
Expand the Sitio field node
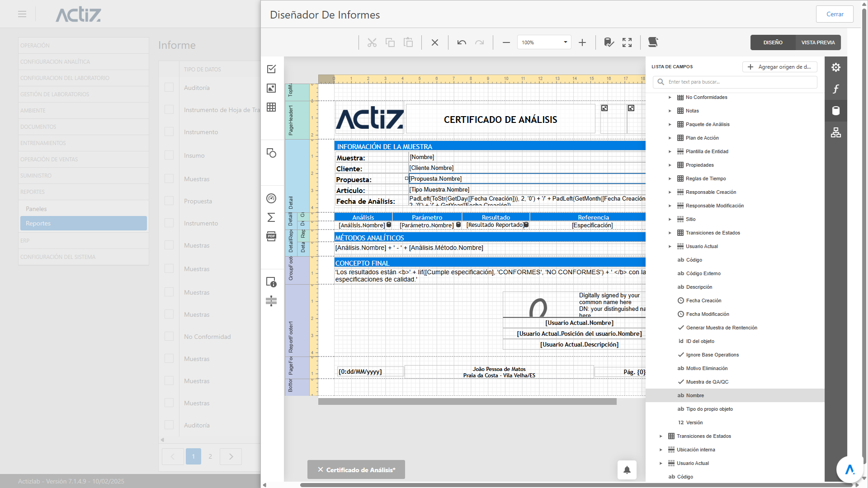[670, 219]
